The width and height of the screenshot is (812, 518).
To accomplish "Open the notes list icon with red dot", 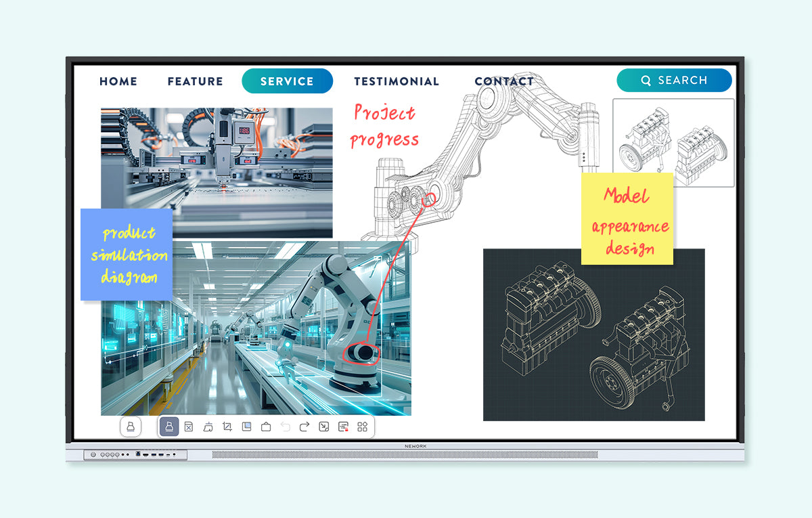I will pos(343,427).
